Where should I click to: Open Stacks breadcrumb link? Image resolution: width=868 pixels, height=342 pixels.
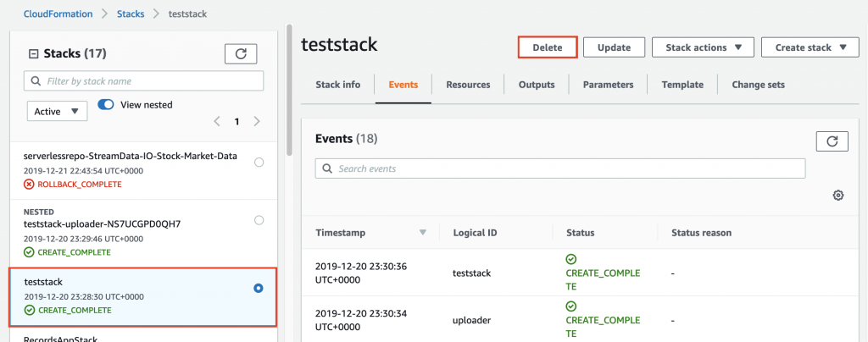coord(130,14)
